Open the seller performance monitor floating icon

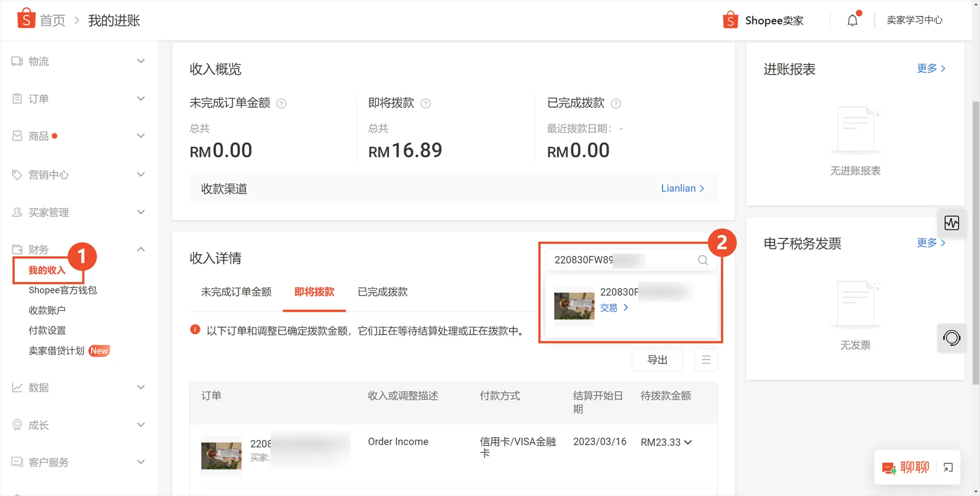coord(951,223)
